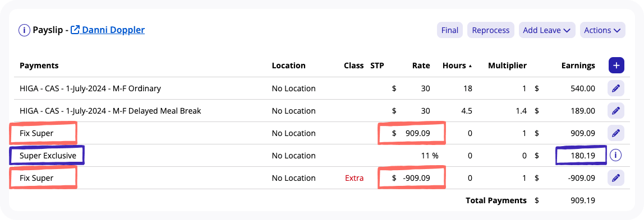The height and width of the screenshot is (220, 644).
Task: Open external link icon beside Danni Doppler
Action: pyautogui.click(x=75, y=30)
